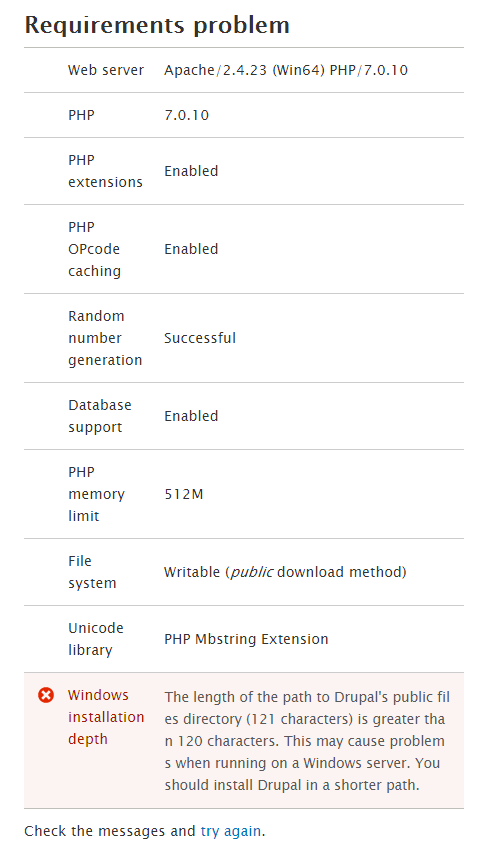The height and width of the screenshot is (856, 492).
Task: Click Apache/2.4.23 web server value
Action: (x=286, y=70)
